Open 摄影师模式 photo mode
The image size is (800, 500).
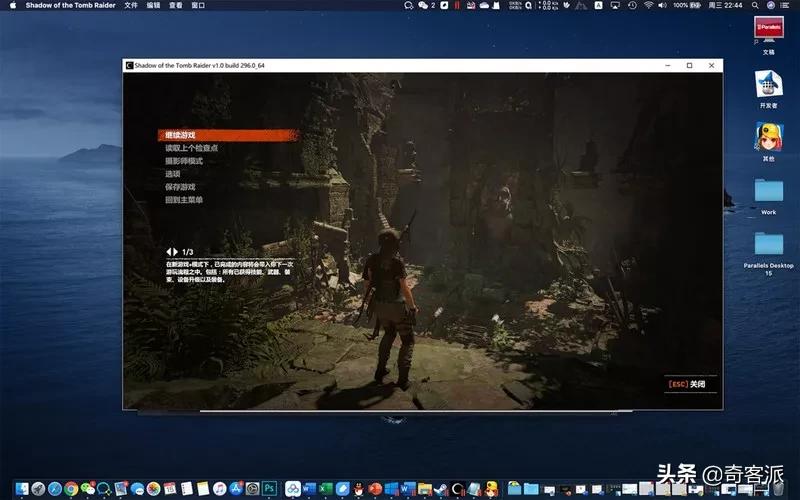[x=184, y=161]
